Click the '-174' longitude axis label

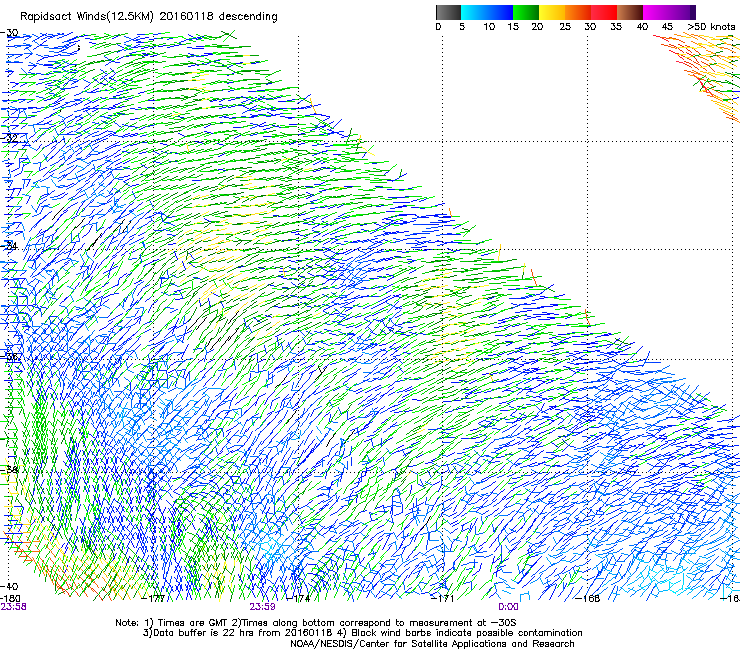[x=299, y=599]
